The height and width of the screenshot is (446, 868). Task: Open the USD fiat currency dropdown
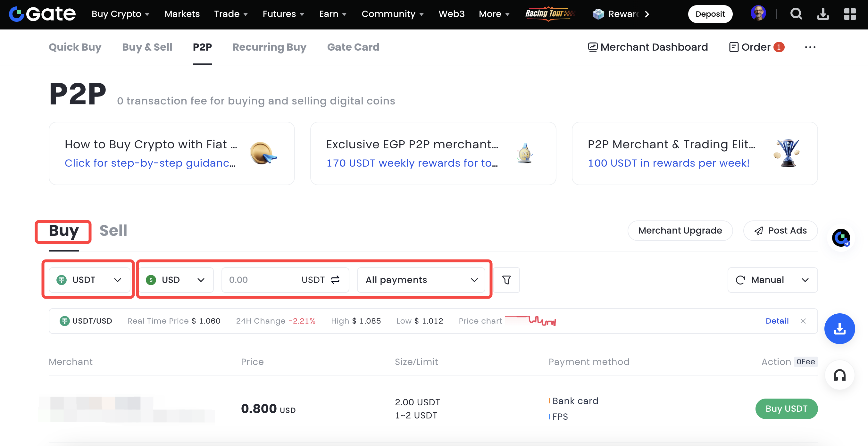pos(176,280)
